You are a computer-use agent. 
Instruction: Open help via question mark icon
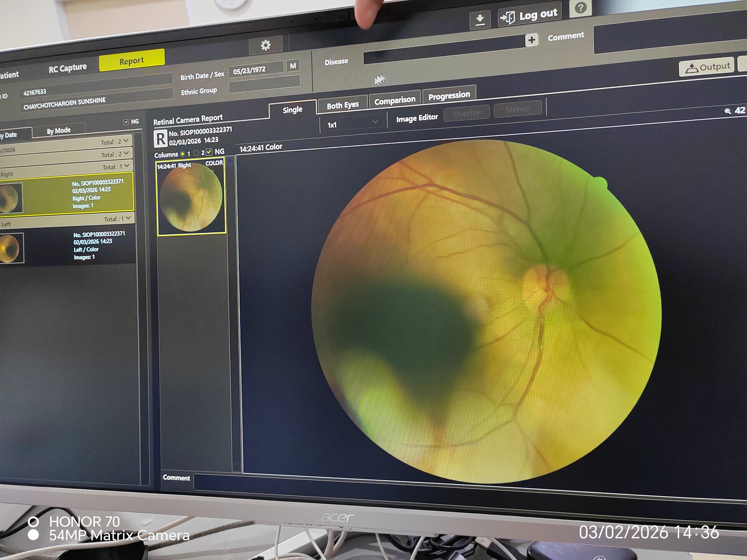pyautogui.click(x=580, y=8)
